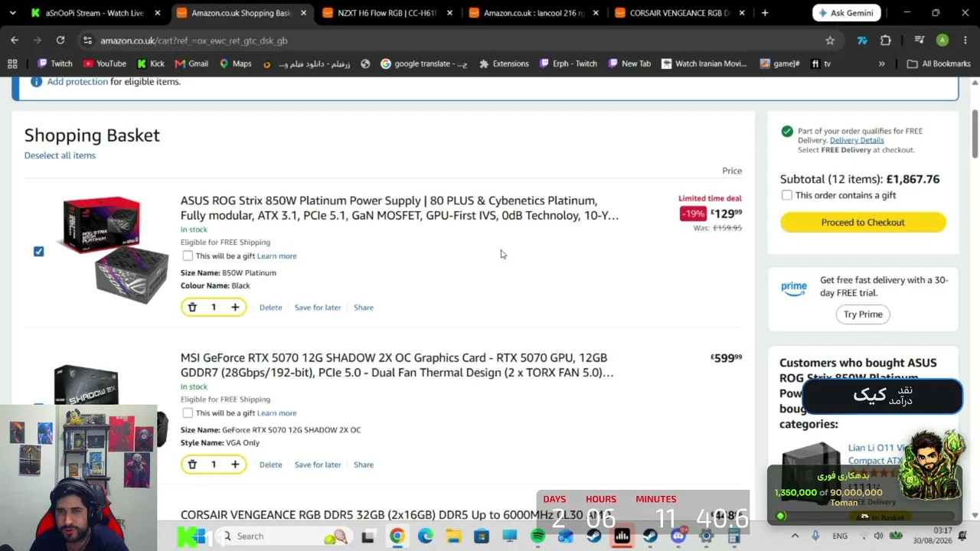980x551 pixels.
Task: Click the Try Prime button
Action: coord(863,314)
